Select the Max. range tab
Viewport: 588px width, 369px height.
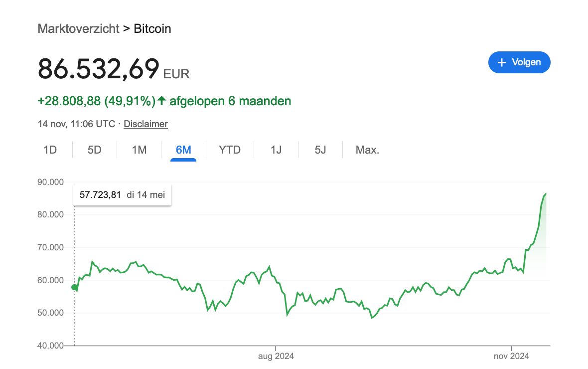367,150
